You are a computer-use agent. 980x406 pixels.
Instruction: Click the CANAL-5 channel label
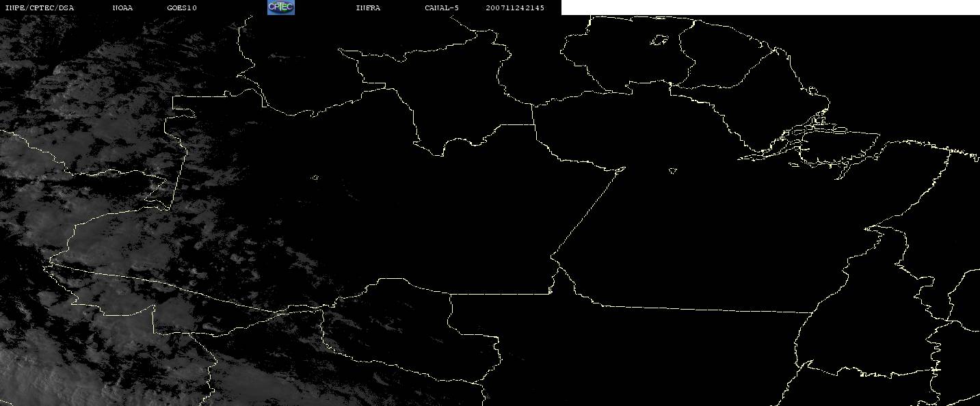click(x=442, y=8)
